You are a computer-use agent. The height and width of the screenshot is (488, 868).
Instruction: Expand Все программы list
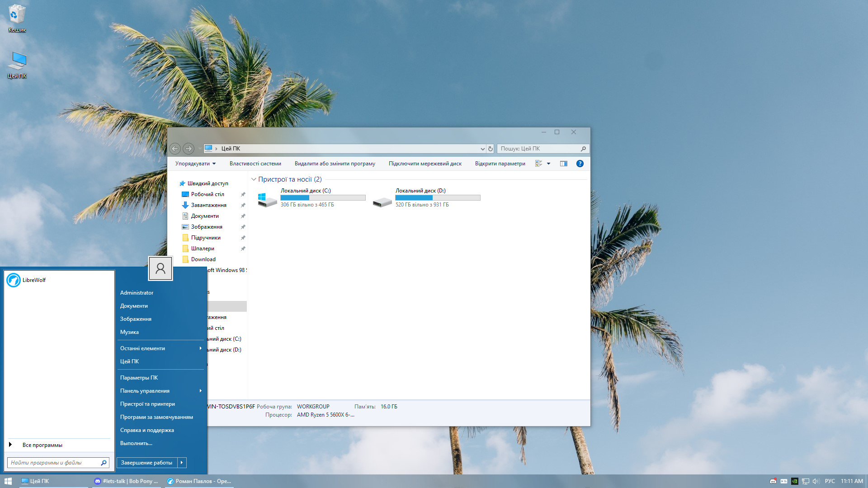click(x=42, y=445)
